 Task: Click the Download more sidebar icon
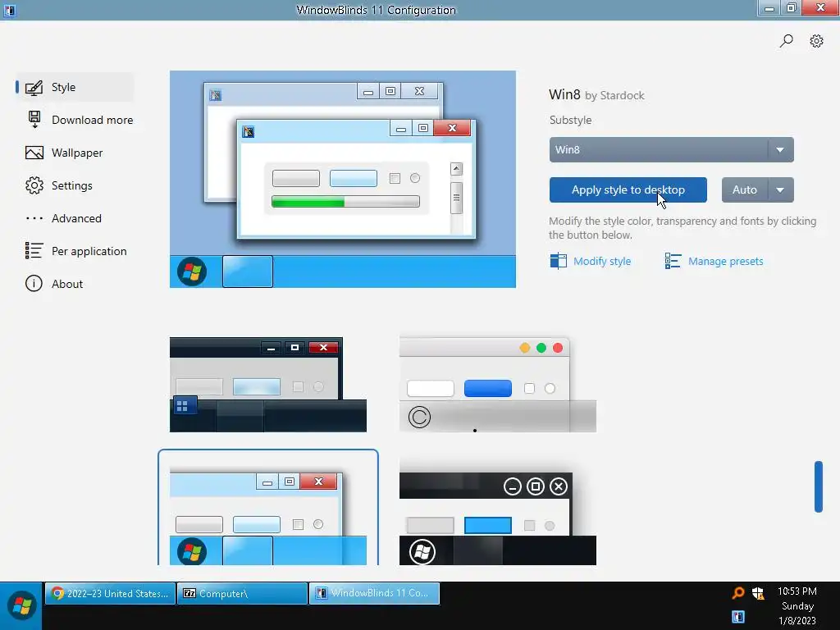pos(34,120)
